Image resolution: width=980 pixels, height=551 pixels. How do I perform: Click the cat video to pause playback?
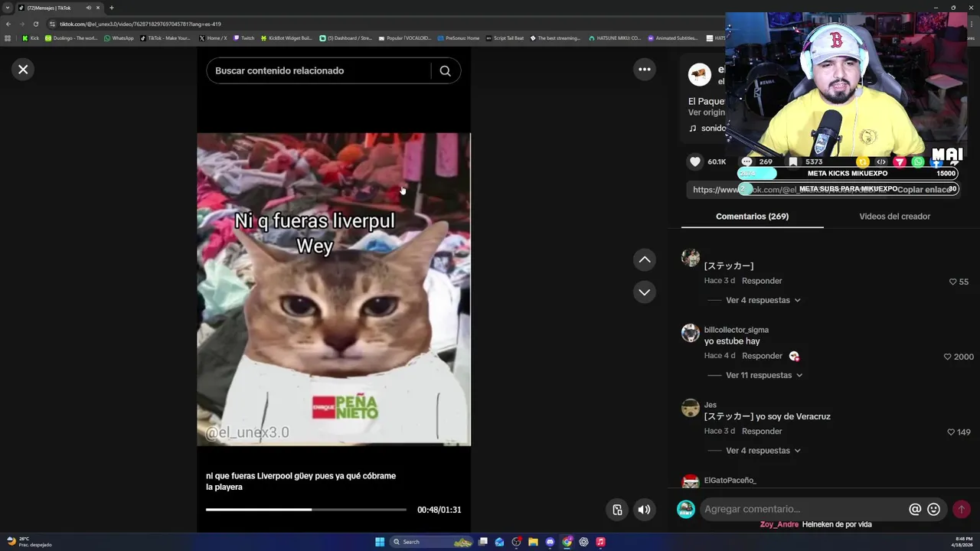334,289
